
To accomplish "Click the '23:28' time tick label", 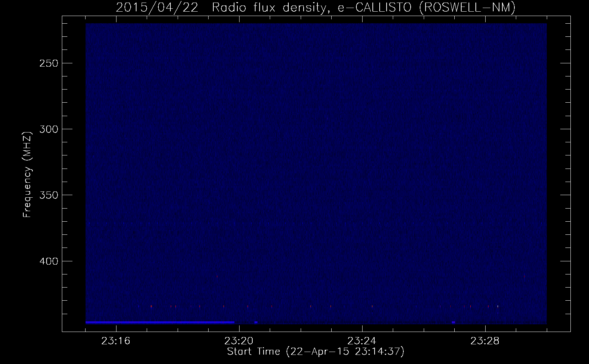I will [485, 341].
